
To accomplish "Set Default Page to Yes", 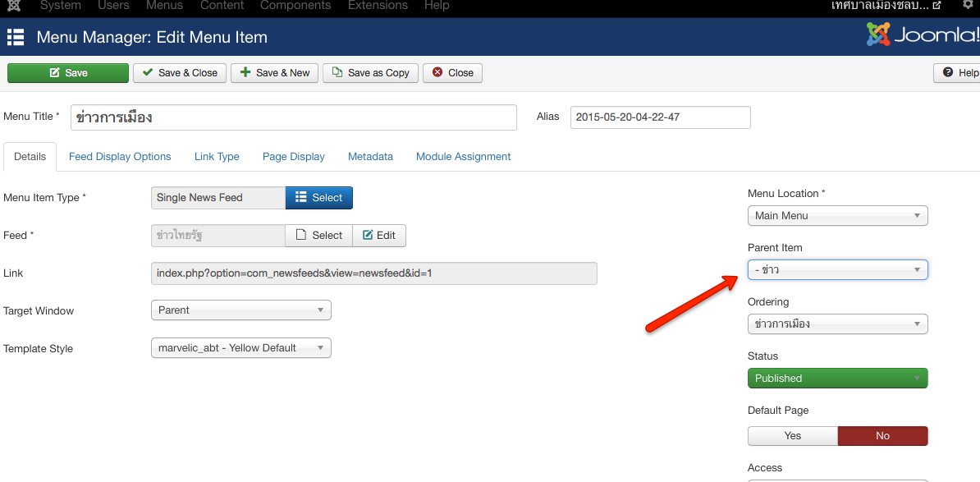I will pyautogui.click(x=792, y=436).
